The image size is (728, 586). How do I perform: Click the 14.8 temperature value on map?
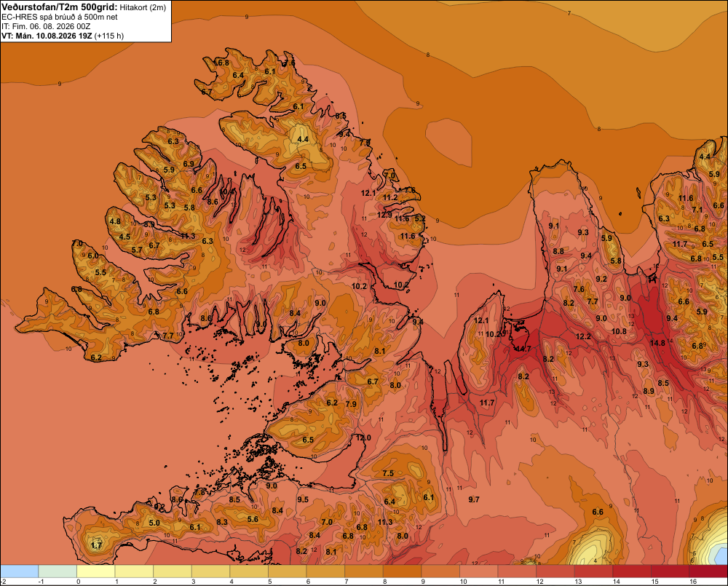(657, 343)
